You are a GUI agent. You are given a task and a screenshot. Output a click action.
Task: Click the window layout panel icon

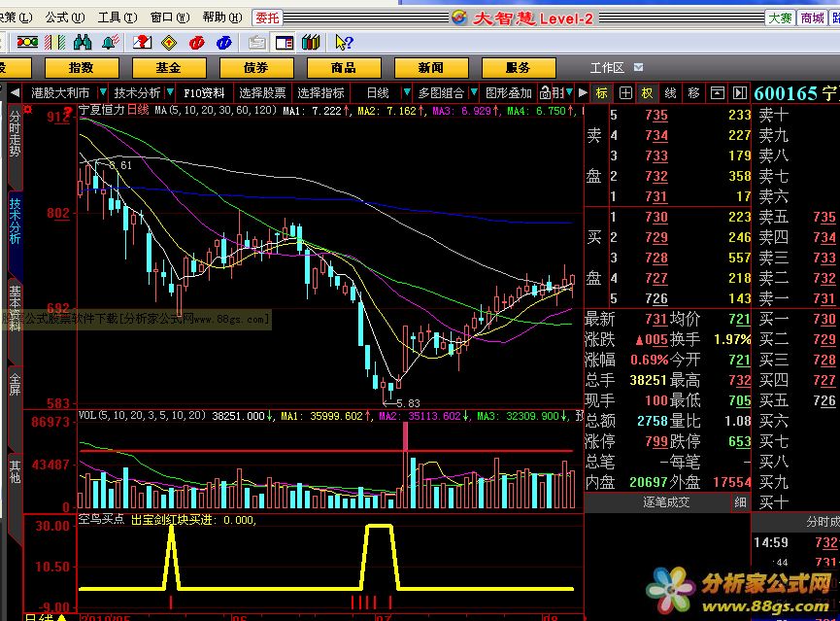coord(285,43)
